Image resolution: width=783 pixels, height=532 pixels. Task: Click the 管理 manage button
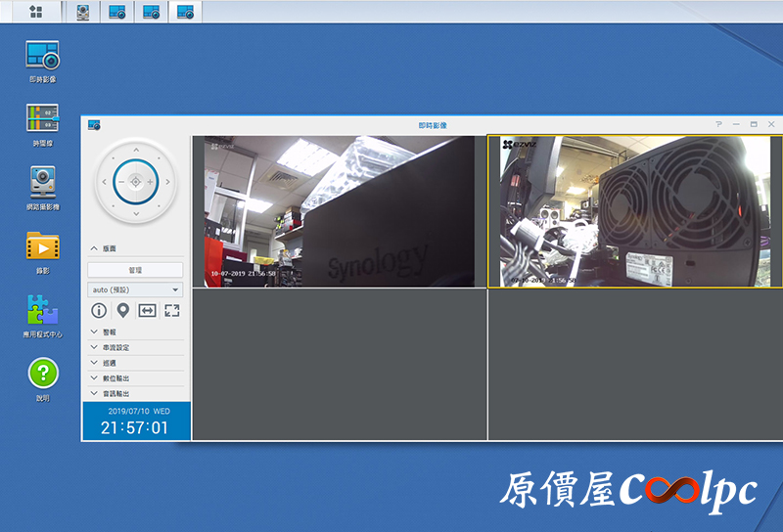coord(135,270)
